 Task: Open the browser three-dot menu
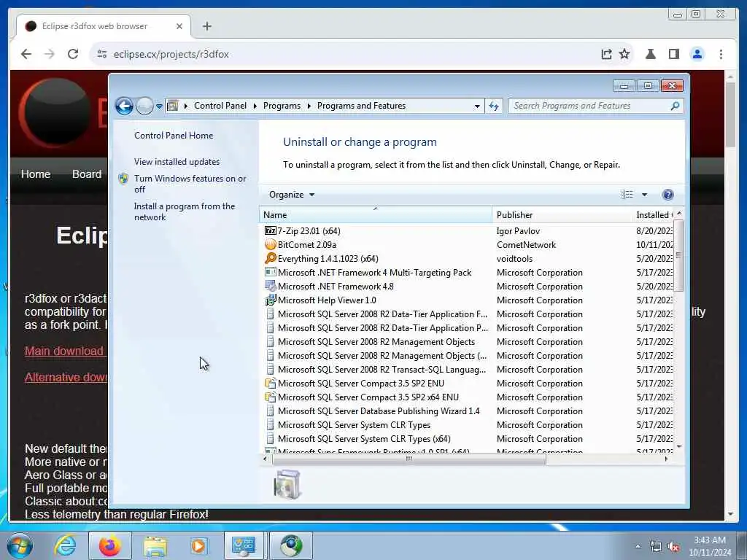point(721,54)
